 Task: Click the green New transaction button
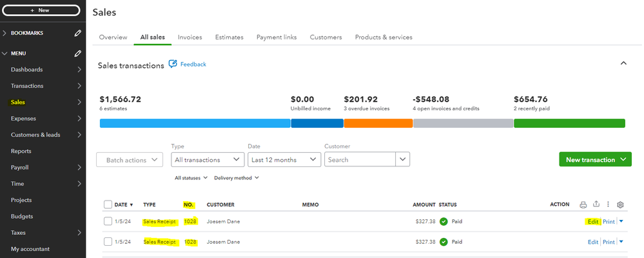click(595, 160)
